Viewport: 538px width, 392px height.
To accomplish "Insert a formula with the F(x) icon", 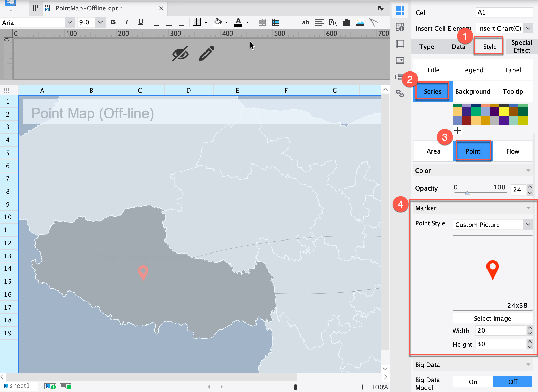I will 333,22.
